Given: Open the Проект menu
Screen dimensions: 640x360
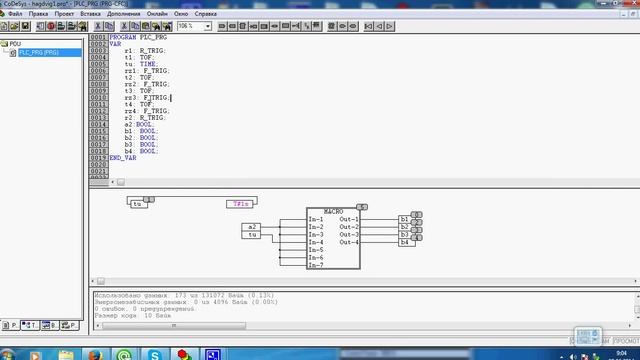Looking at the screenshot, I should pos(64,13).
